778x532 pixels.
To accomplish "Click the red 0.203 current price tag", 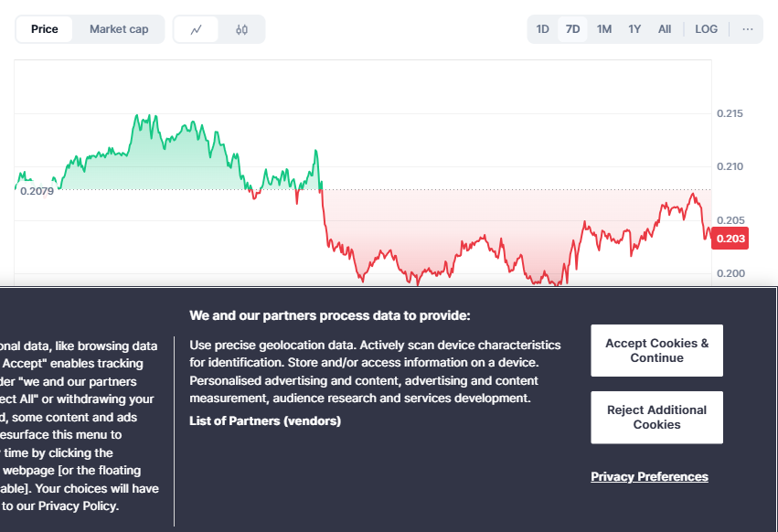I will 730,239.
